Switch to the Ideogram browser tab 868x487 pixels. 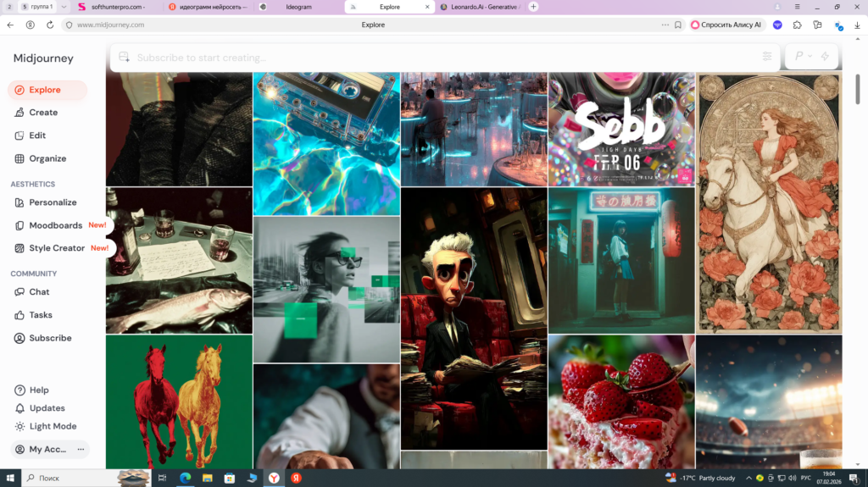pyautogui.click(x=298, y=7)
